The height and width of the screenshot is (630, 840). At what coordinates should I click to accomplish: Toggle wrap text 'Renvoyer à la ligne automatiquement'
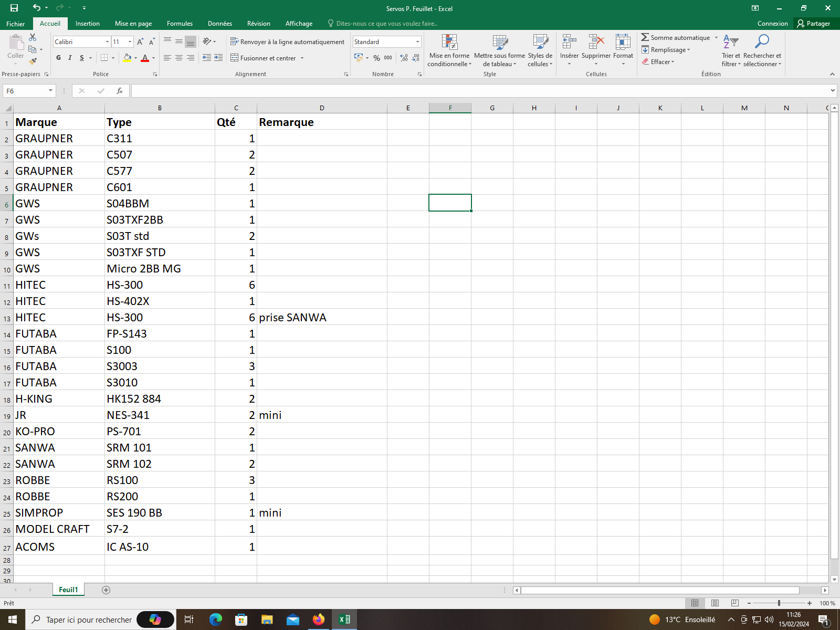coord(288,41)
